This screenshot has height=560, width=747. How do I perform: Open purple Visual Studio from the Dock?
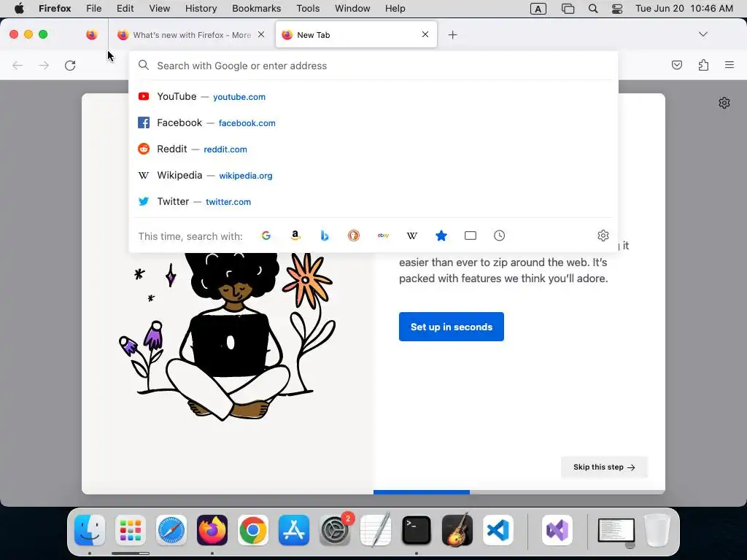click(x=557, y=530)
